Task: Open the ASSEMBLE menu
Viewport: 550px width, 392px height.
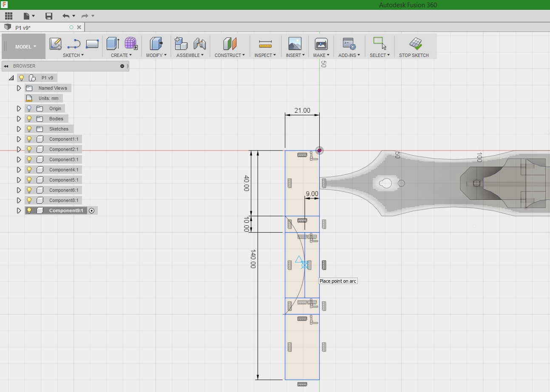Action: pos(190,55)
